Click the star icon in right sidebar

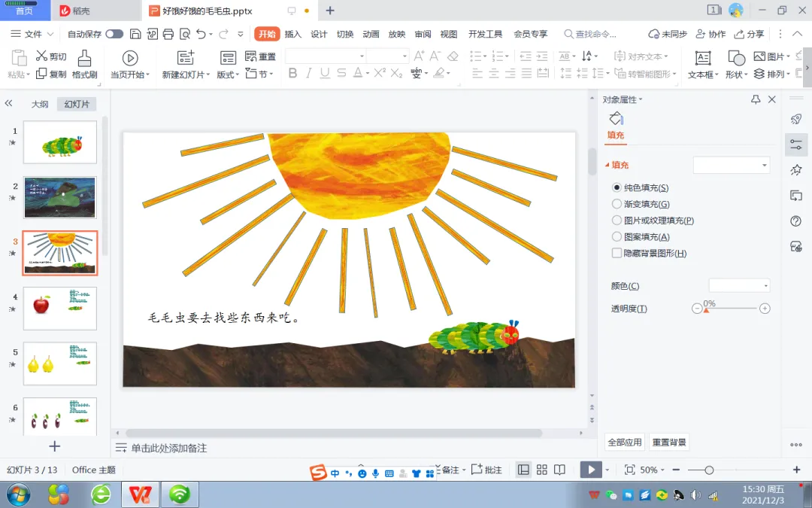pyautogui.click(x=796, y=169)
